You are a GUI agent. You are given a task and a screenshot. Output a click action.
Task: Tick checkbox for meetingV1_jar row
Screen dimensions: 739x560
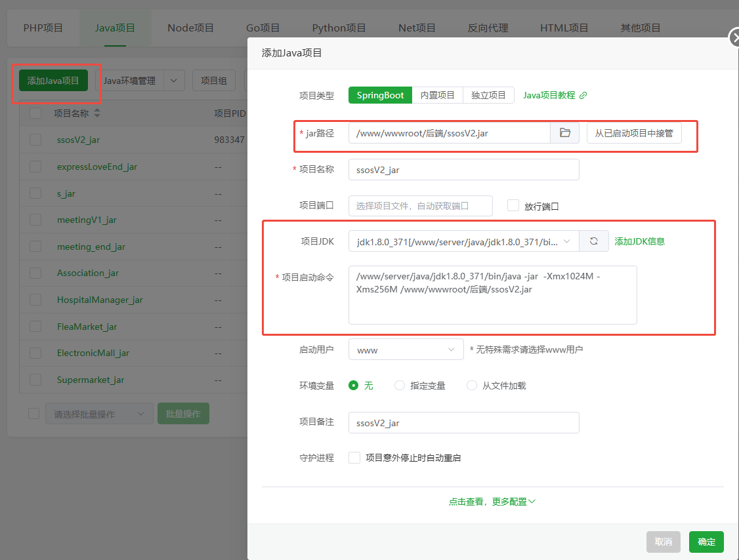35,220
